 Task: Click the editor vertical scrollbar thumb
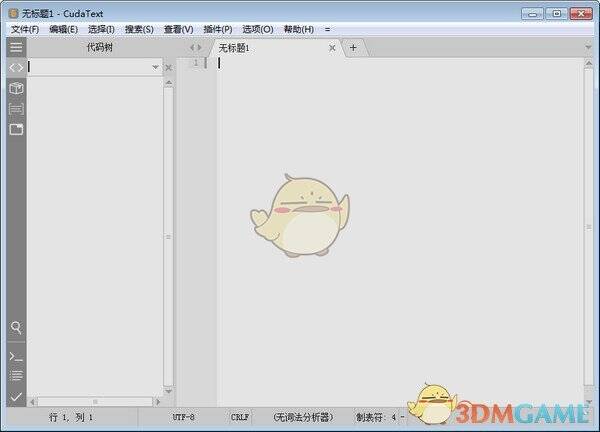(x=589, y=227)
